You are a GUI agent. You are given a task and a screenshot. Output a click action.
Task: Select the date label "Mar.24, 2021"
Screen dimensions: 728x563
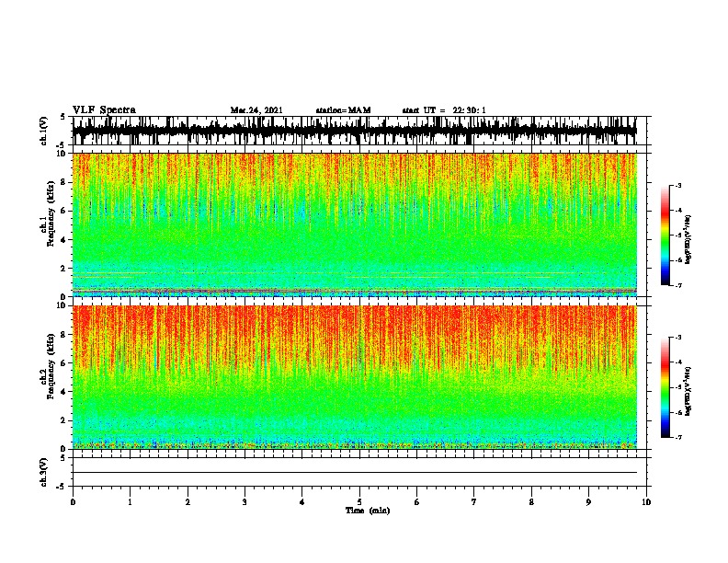(256, 110)
